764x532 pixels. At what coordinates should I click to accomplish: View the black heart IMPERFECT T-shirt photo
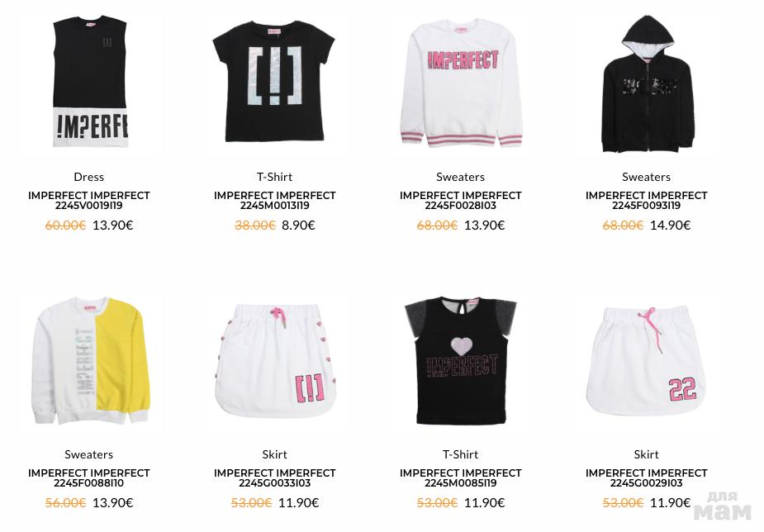(x=461, y=360)
